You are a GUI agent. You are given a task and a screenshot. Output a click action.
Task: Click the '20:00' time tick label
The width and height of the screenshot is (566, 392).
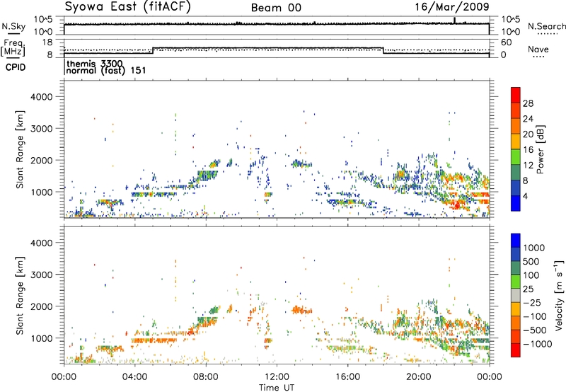[x=419, y=377]
